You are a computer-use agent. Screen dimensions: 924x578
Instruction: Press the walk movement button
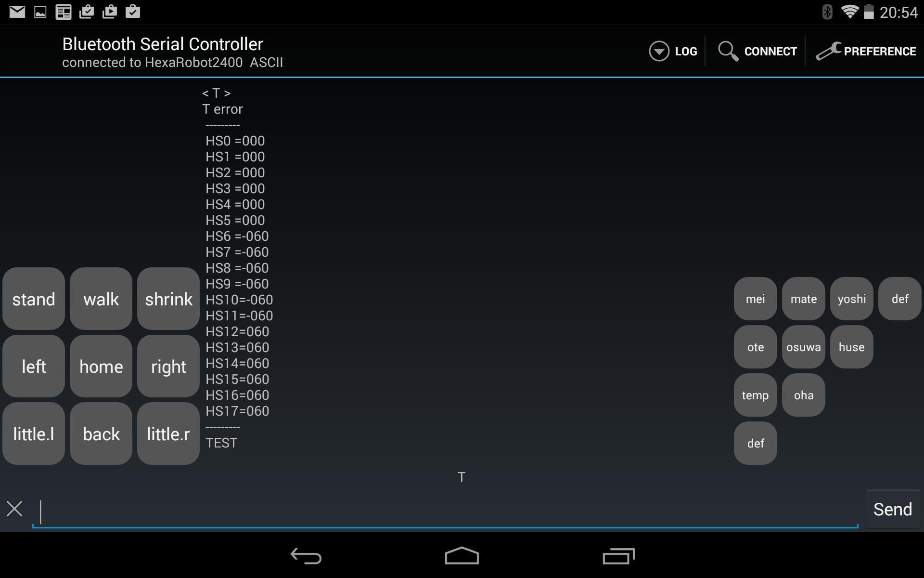[101, 299]
